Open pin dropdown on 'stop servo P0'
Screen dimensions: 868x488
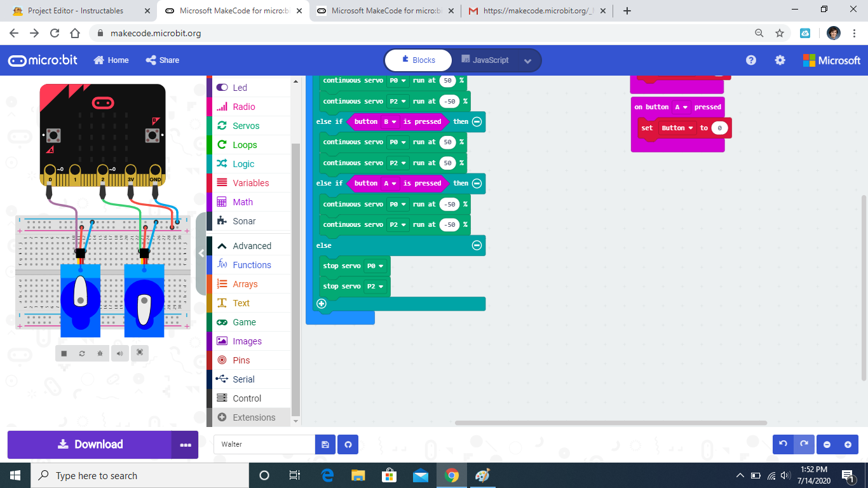375,266
